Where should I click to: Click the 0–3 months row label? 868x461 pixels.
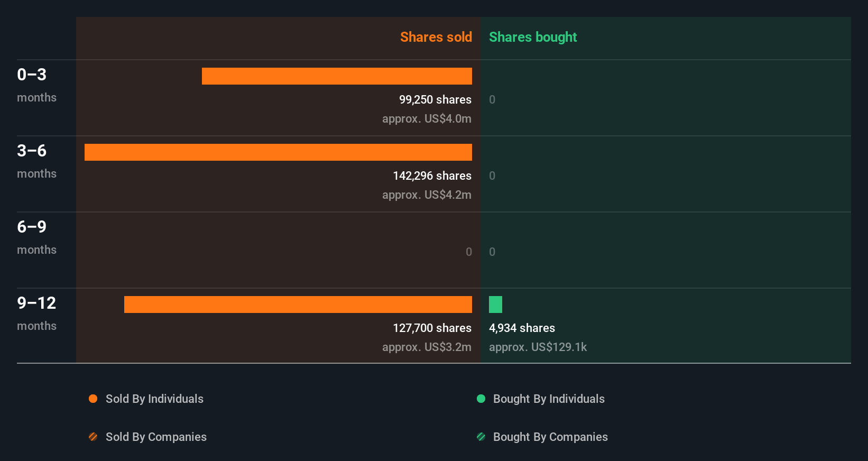(x=36, y=85)
